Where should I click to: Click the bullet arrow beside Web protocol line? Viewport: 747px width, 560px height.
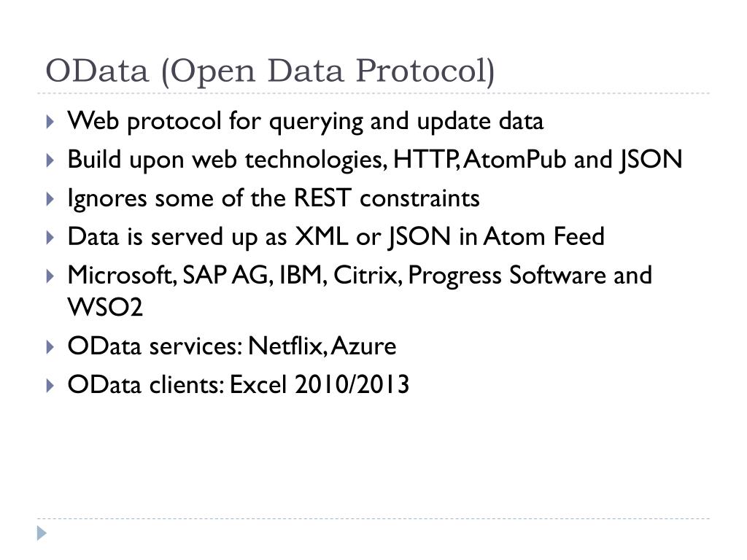[50, 122]
